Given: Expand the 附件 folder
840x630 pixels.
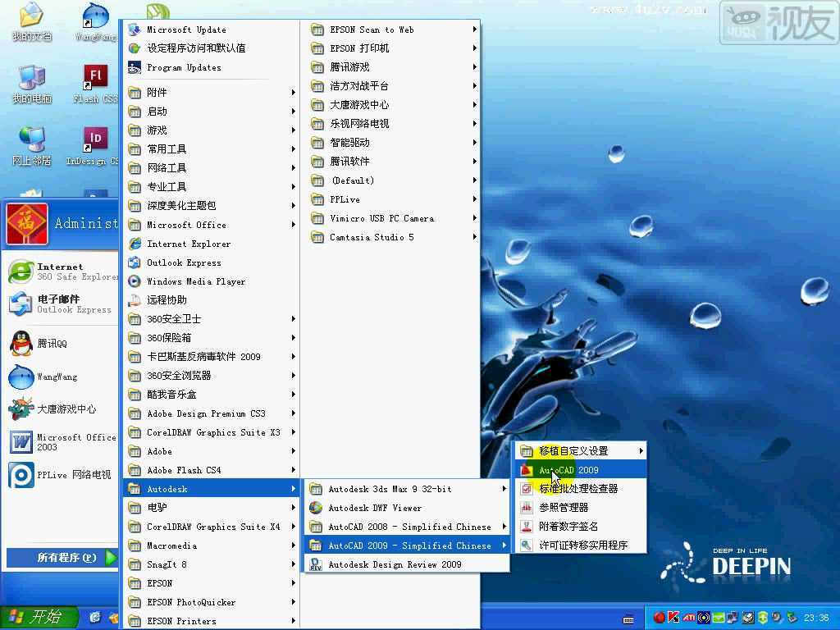Looking at the screenshot, I should (x=211, y=92).
